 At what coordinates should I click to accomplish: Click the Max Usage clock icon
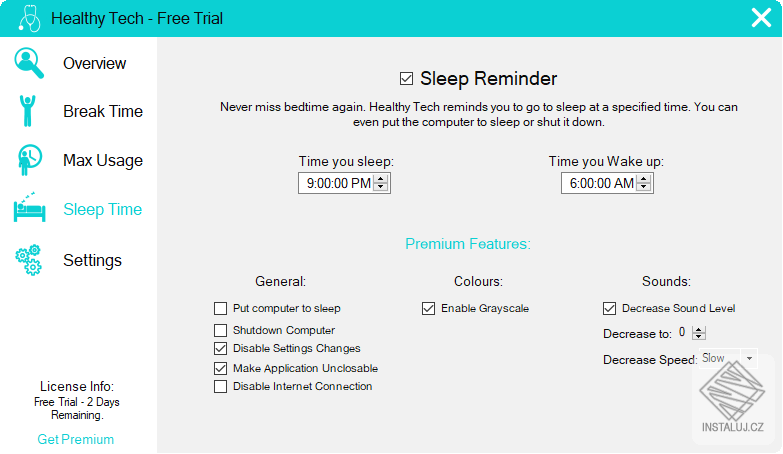(29, 160)
